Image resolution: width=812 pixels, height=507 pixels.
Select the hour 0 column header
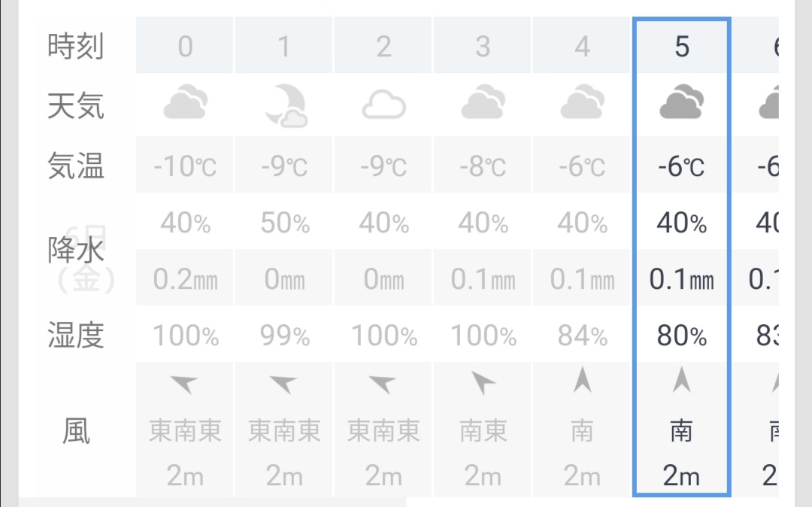pyautogui.click(x=185, y=47)
